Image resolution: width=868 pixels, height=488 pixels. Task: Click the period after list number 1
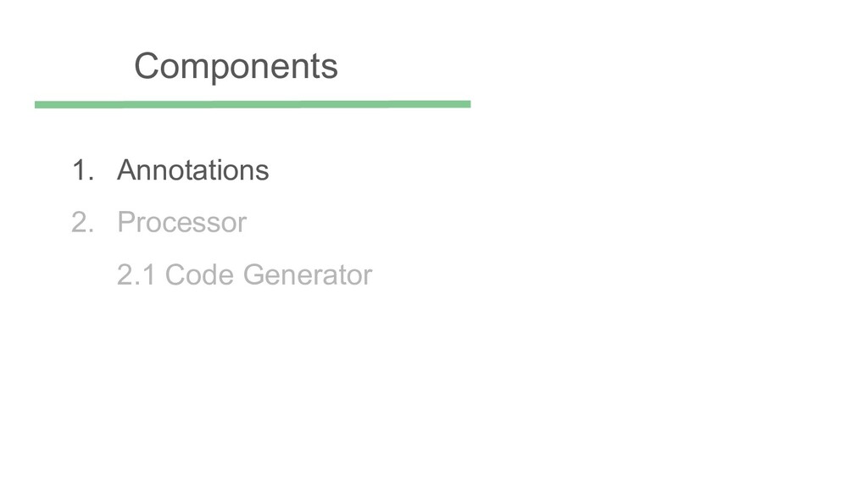click(92, 179)
